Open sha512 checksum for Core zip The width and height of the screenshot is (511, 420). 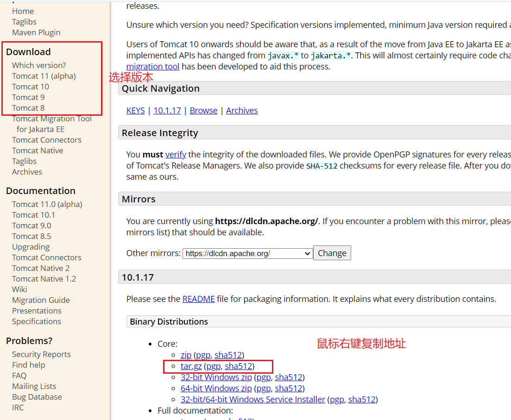point(228,355)
